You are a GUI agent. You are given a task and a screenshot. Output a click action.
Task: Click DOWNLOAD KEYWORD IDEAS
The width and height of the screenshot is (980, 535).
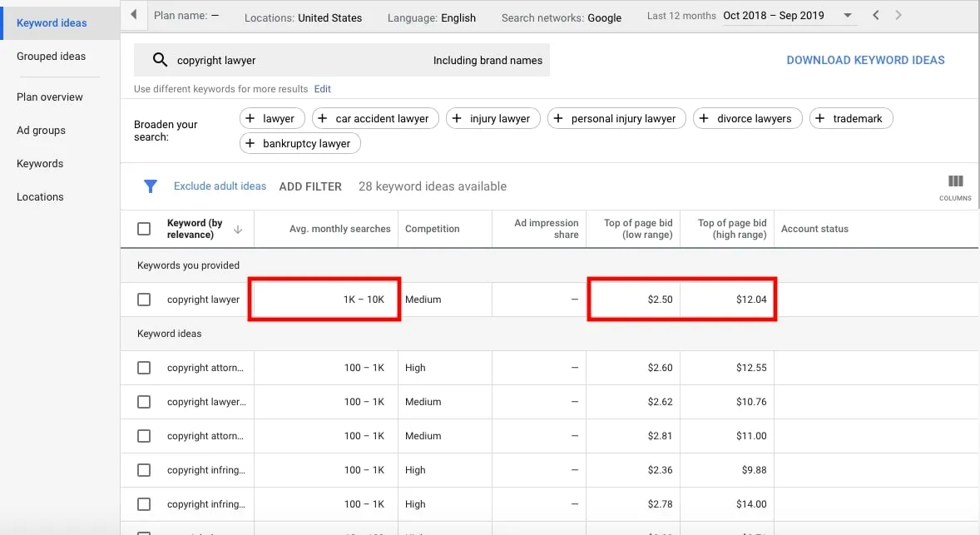[865, 60]
